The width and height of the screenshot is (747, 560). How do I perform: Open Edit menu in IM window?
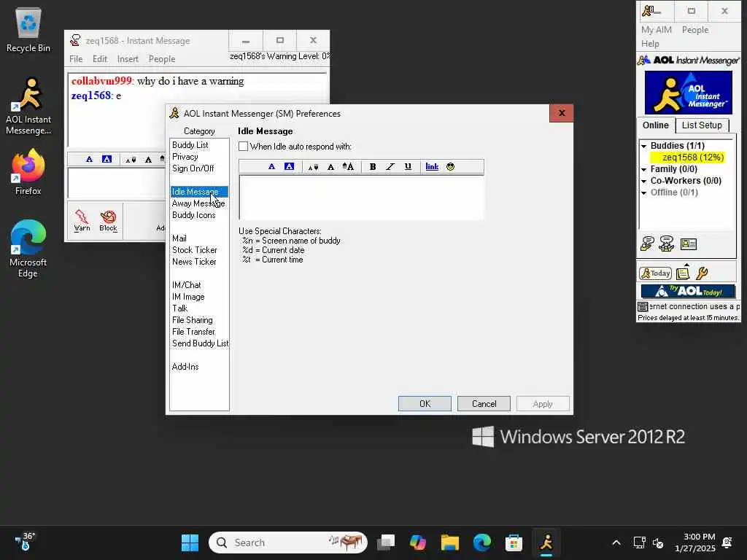click(99, 59)
